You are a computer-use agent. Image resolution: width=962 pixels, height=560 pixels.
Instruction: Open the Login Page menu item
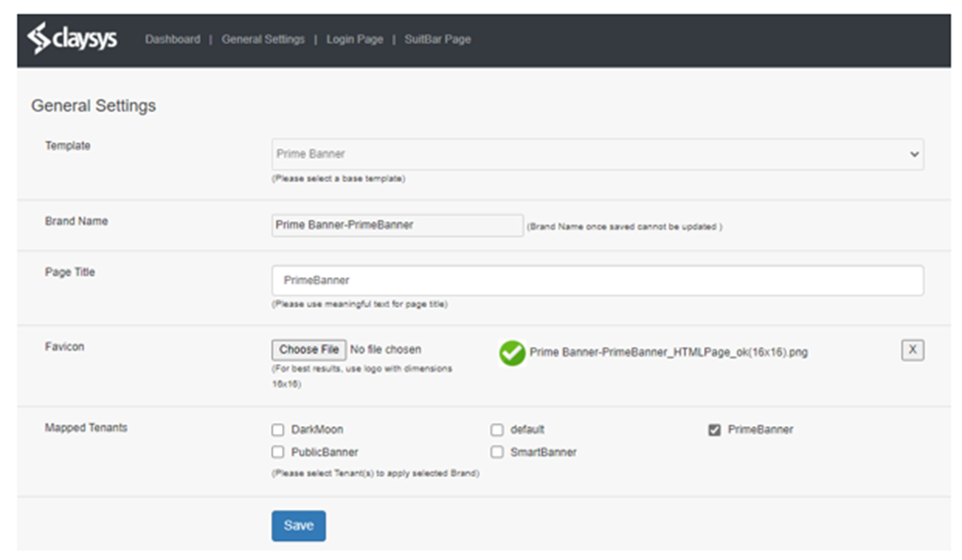coord(354,40)
